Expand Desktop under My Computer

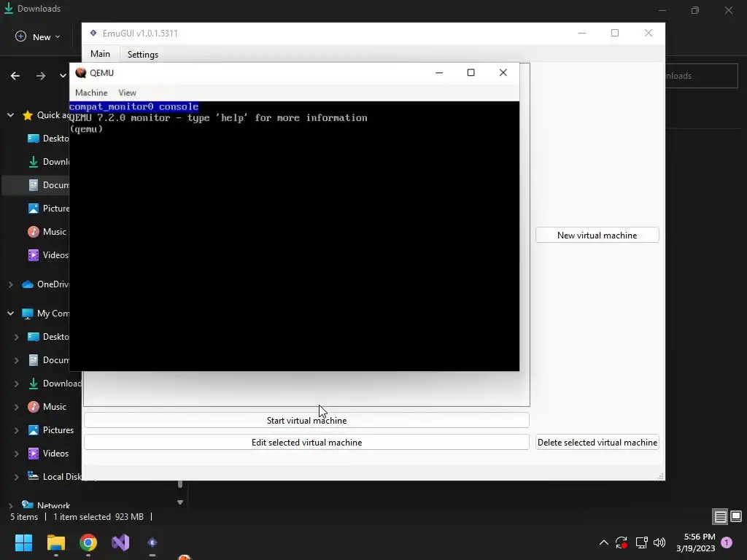pyautogui.click(x=16, y=337)
